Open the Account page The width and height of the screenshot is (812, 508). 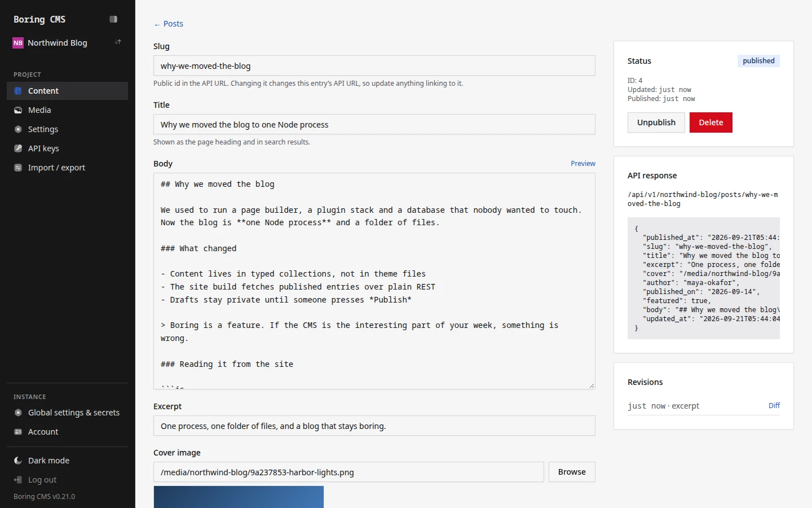(67, 432)
